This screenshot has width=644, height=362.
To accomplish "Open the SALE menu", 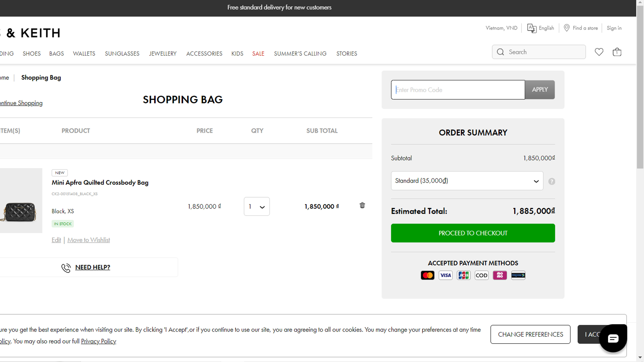I will point(258,53).
